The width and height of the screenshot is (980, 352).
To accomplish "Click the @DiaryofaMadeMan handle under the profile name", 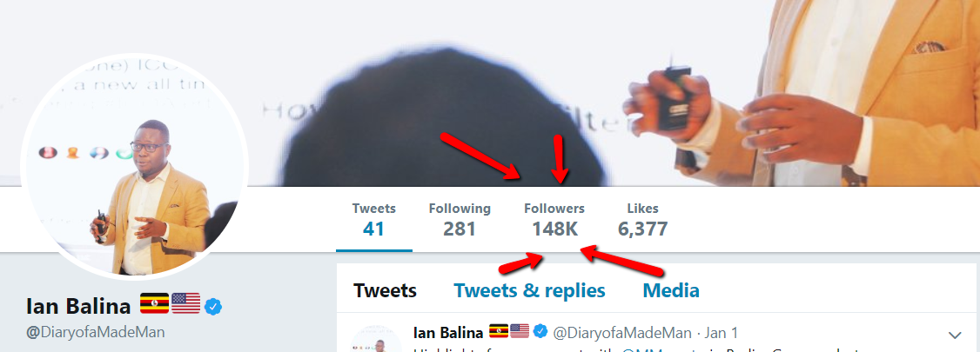I will click(96, 332).
